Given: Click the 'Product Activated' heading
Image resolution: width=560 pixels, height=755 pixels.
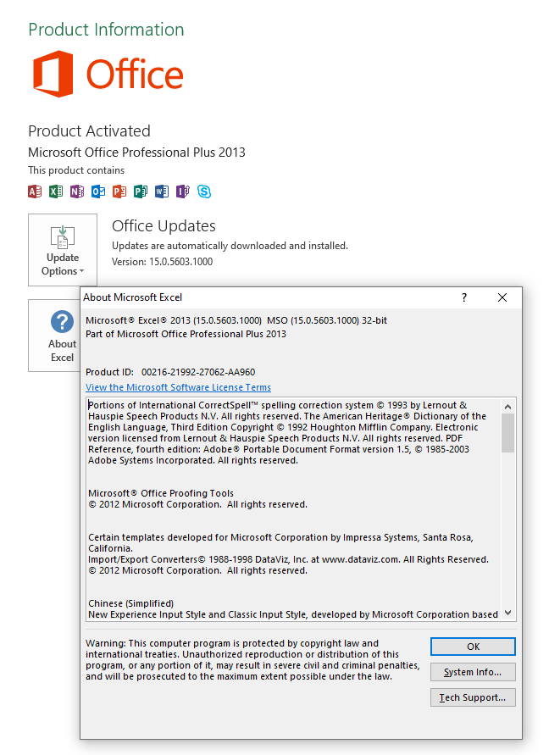Looking at the screenshot, I should [x=89, y=131].
